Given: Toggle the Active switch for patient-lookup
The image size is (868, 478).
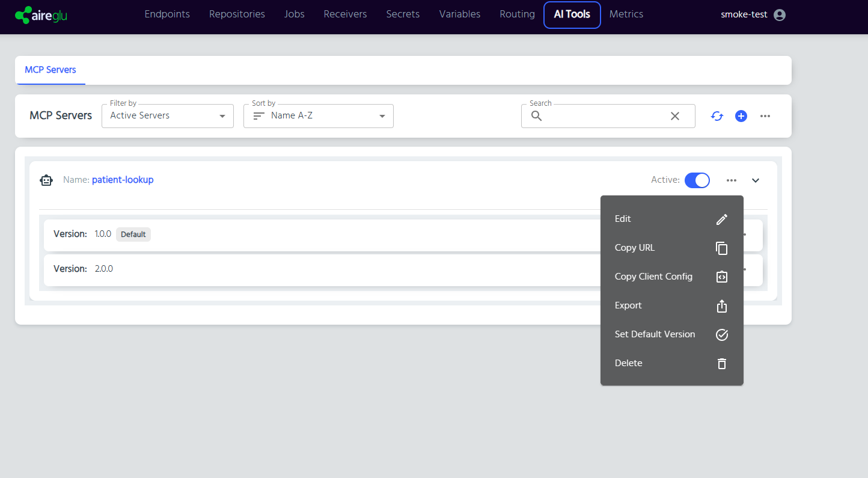Looking at the screenshot, I should coord(697,180).
